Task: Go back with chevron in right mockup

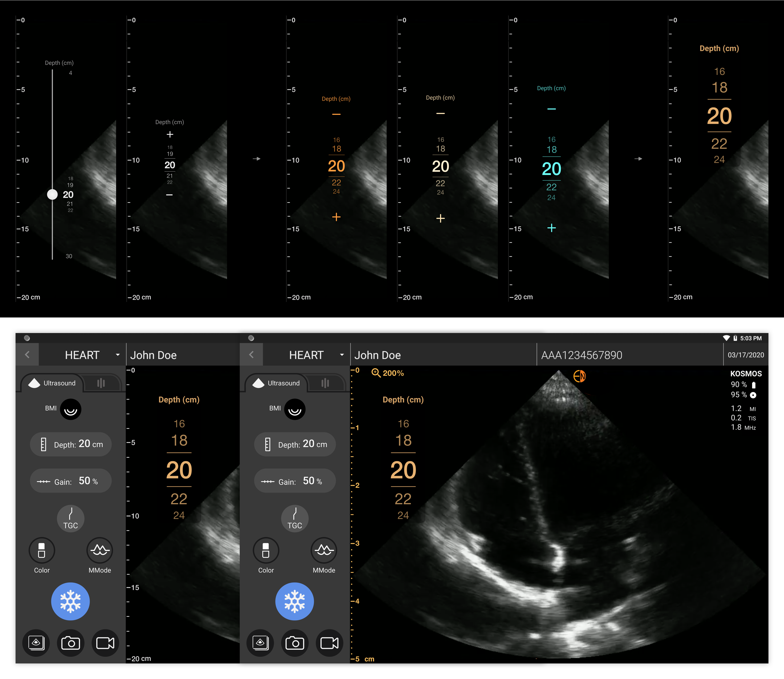Action: 251,355
